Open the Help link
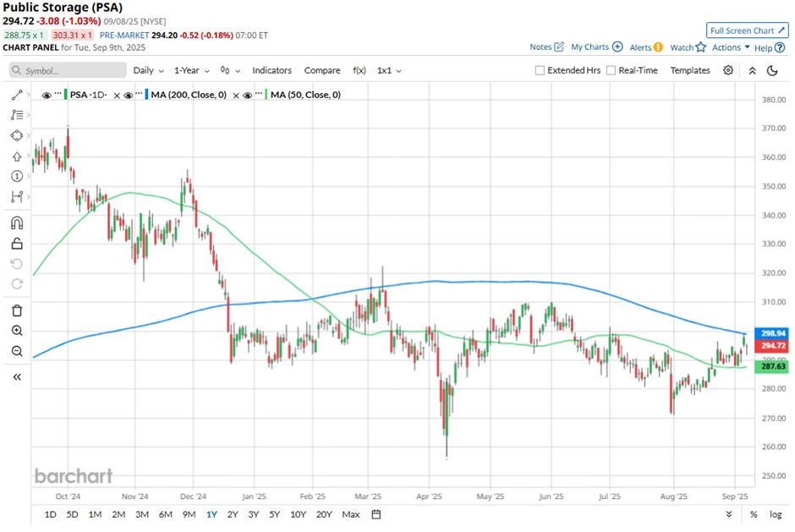 tap(769, 47)
